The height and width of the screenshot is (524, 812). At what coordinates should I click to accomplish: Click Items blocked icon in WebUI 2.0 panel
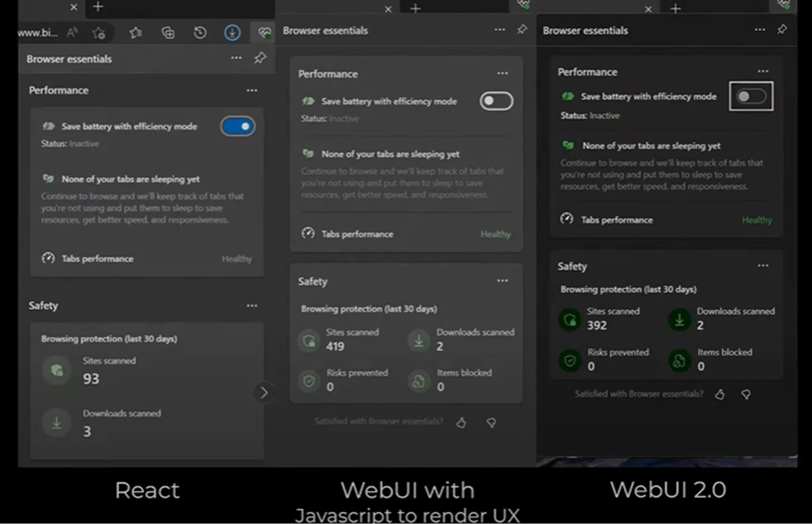coord(679,360)
